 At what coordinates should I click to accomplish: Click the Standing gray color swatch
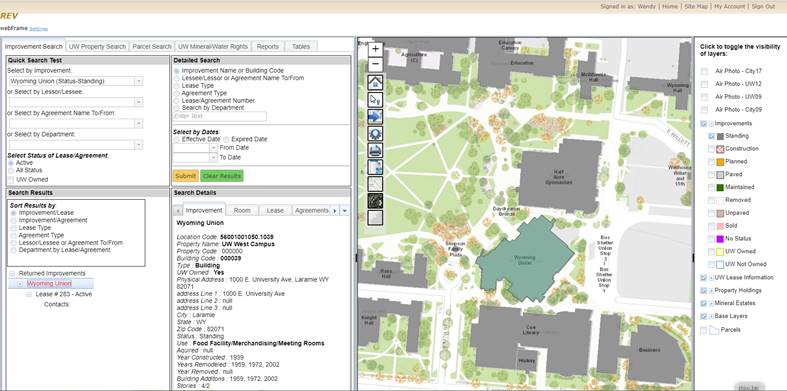point(720,136)
